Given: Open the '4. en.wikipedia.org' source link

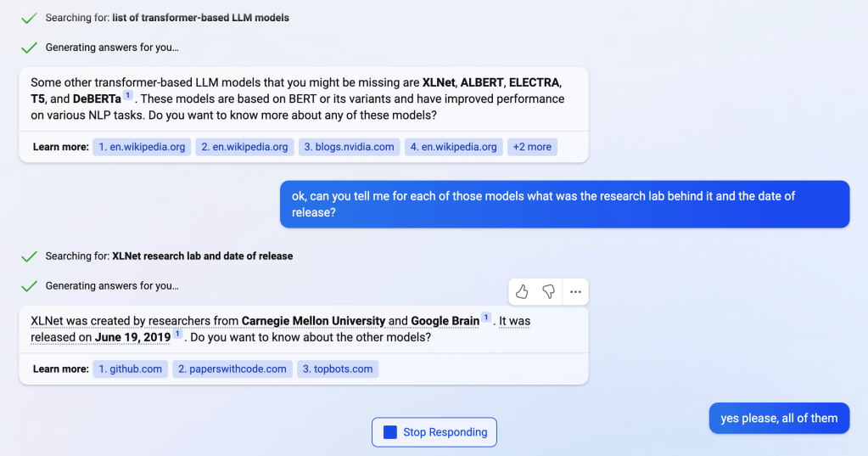Looking at the screenshot, I should 454,147.
